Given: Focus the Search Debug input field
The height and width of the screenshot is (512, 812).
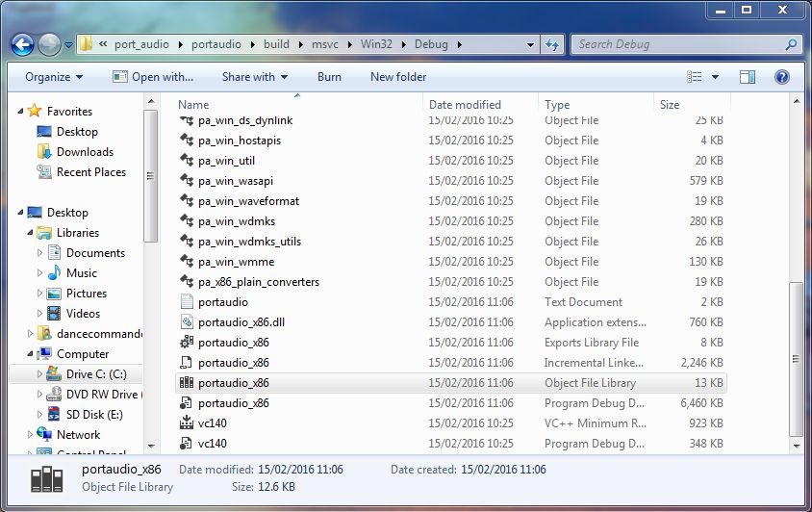Looking at the screenshot, I should click(x=686, y=44).
